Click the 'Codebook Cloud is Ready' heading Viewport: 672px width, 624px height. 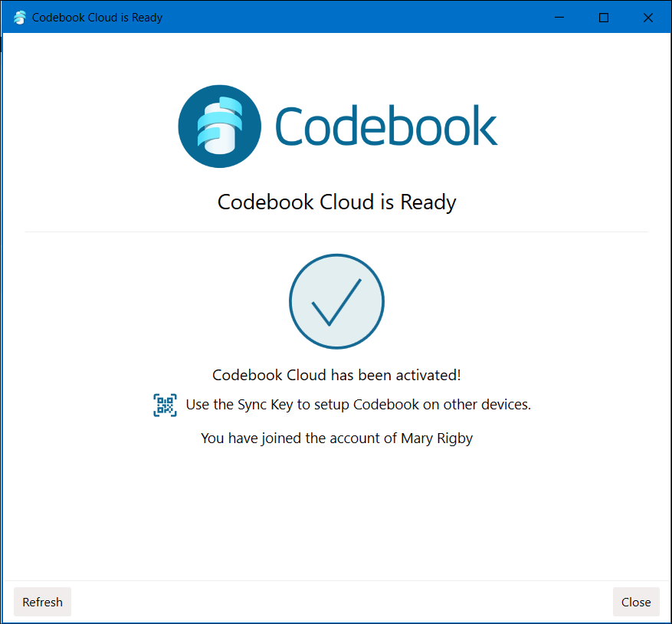point(336,202)
